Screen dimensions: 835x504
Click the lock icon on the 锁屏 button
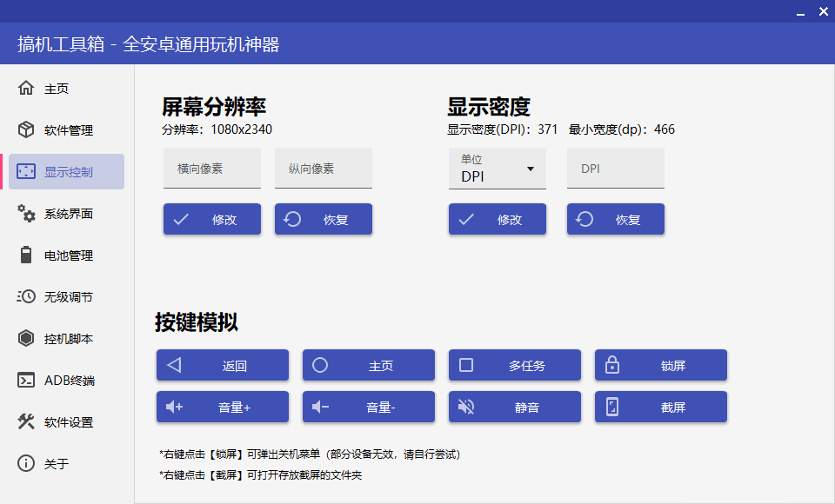click(x=611, y=365)
